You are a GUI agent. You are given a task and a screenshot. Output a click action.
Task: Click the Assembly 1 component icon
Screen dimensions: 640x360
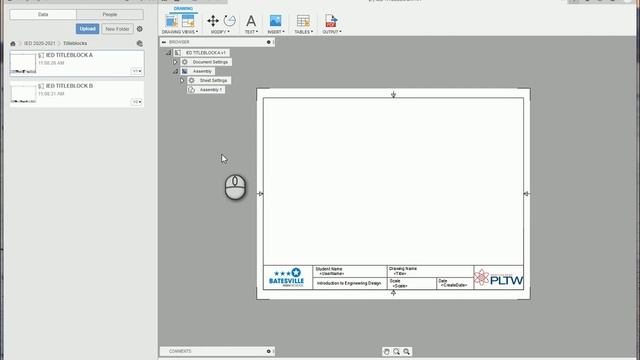(x=191, y=90)
